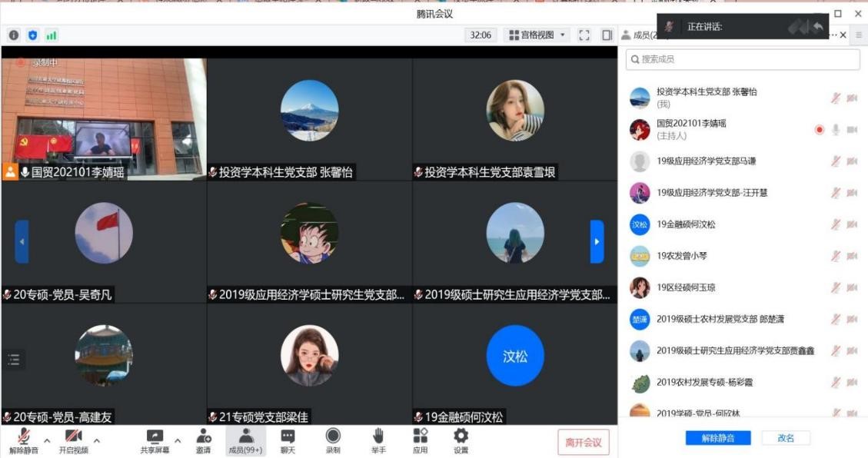Click the 改名 rename button
Viewport: 868px width, 458px height.
pyautogui.click(x=786, y=438)
